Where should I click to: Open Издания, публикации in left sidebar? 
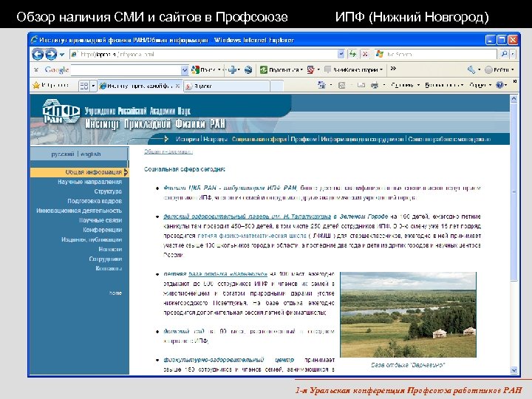click(x=92, y=239)
